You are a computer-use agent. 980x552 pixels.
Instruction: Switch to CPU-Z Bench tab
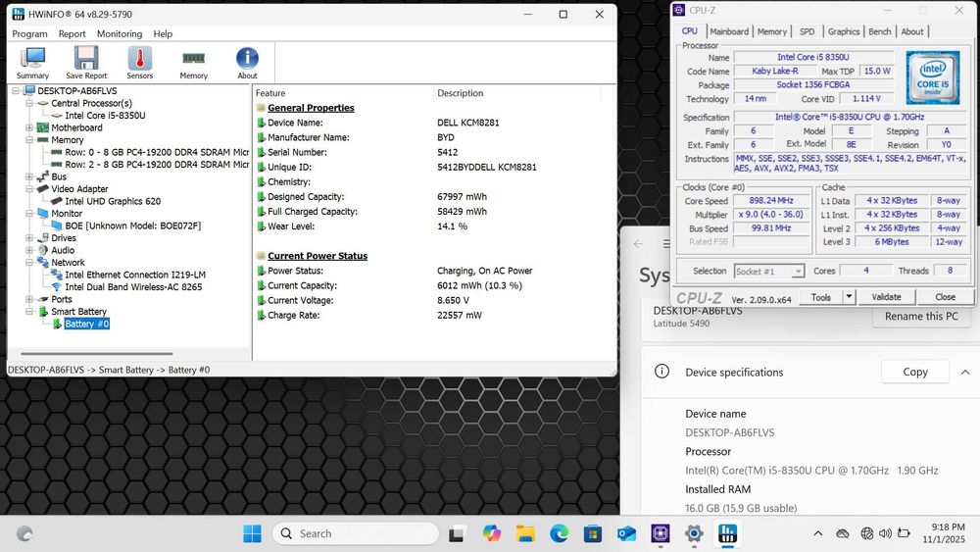tap(879, 31)
